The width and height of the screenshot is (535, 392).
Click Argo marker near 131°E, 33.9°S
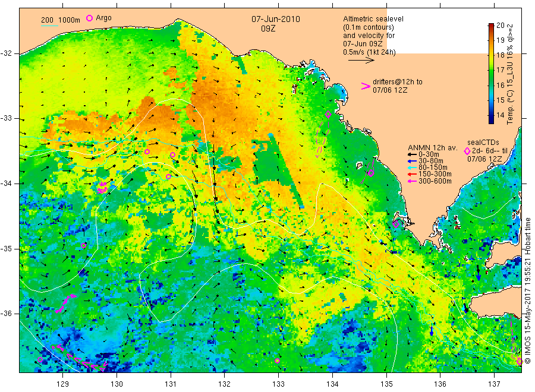click(x=169, y=176)
